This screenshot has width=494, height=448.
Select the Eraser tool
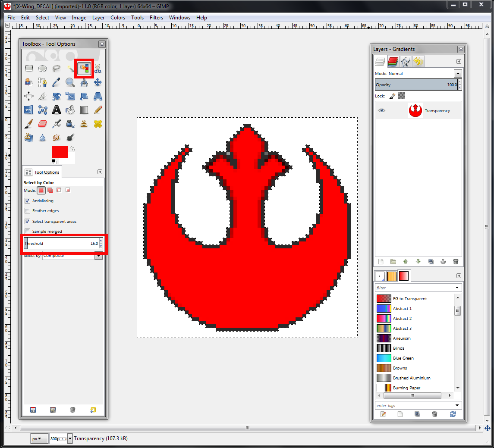[x=43, y=124]
